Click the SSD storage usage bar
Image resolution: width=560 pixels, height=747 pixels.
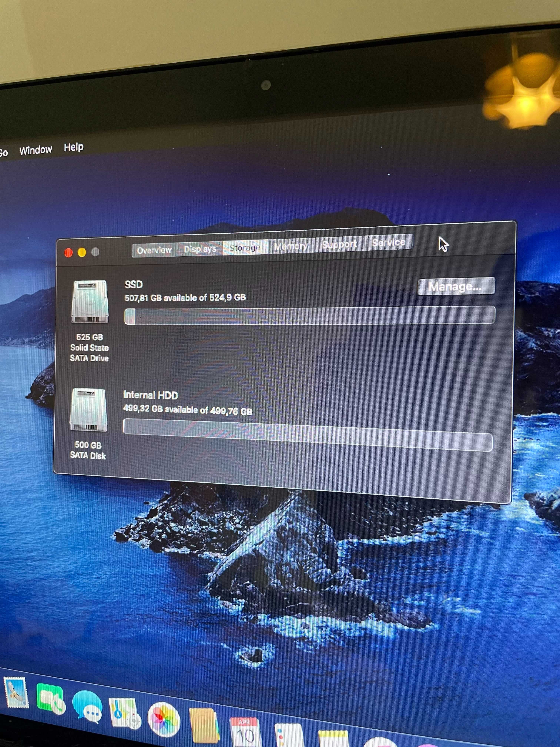(309, 316)
